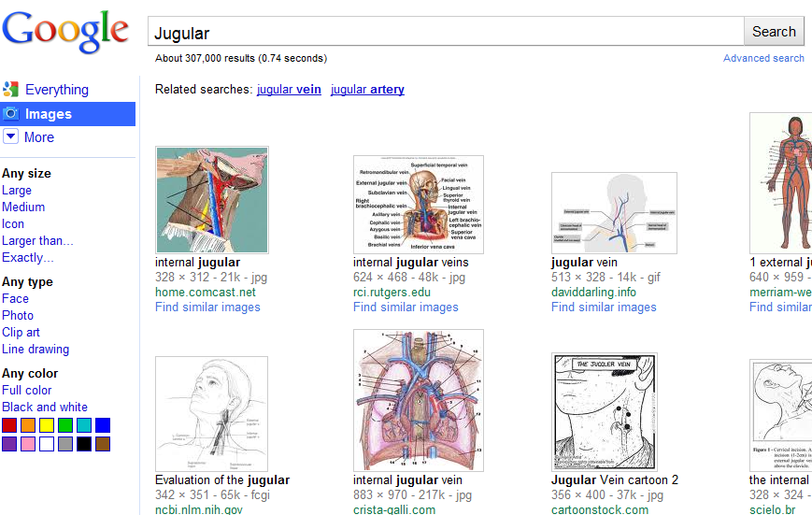This screenshot has height=515, width=812.
Task: Open the home.comcast.net internal jugular thumbnail
Action: (x=212, y=200)
